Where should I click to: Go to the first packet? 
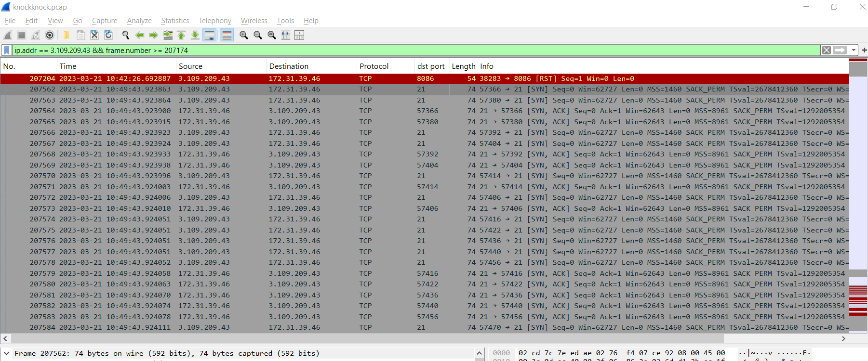[x=181, y=35]
